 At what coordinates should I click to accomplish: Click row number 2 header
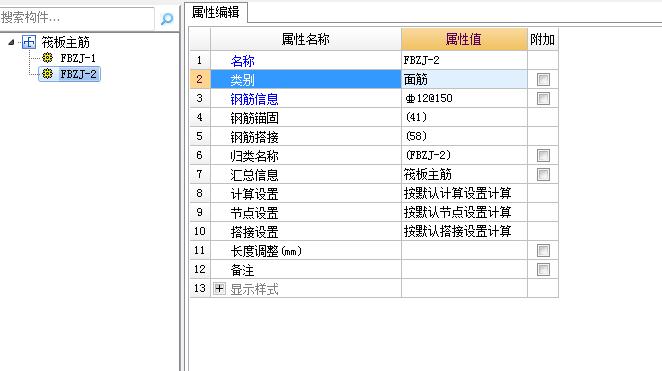pos(200,79)
